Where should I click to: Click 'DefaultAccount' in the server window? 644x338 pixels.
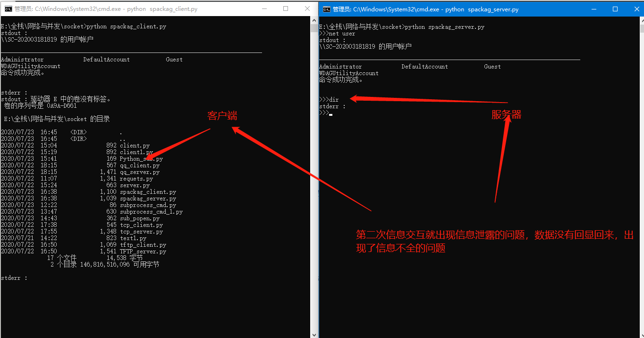point(425,67)
